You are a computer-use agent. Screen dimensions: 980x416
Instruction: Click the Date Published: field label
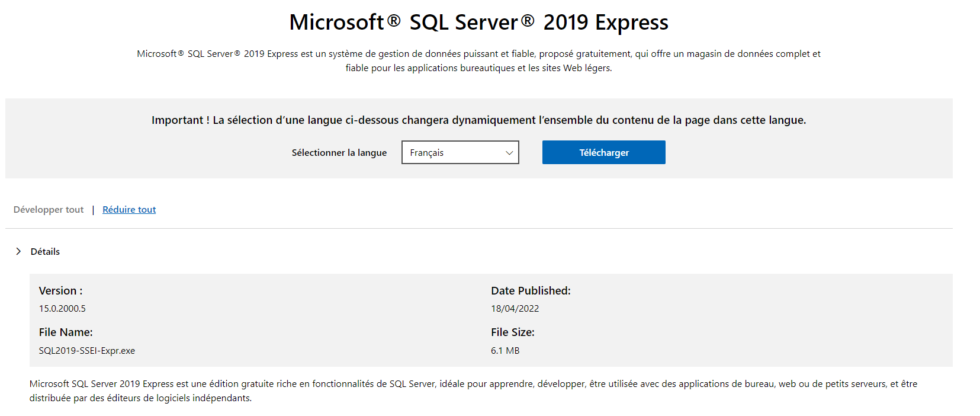pyautogui.click(x=531, y=291)
